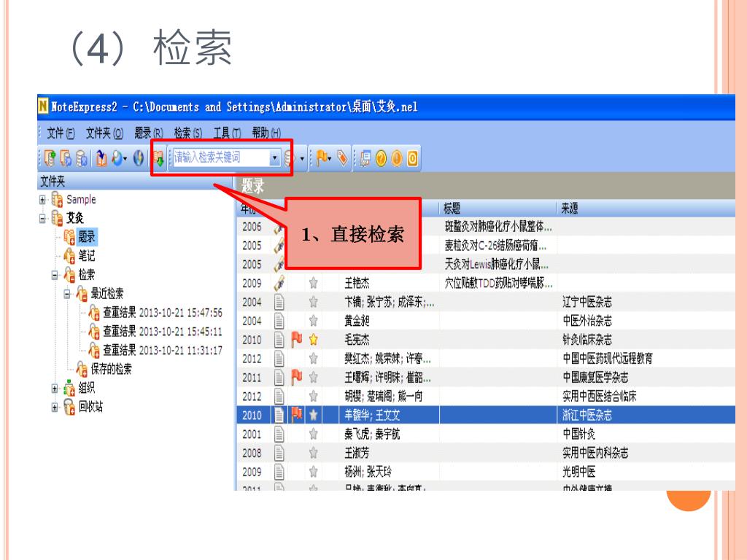Expand the Sample database node
This screenshot has width=747, height=560.
click(x=42, y=200)
